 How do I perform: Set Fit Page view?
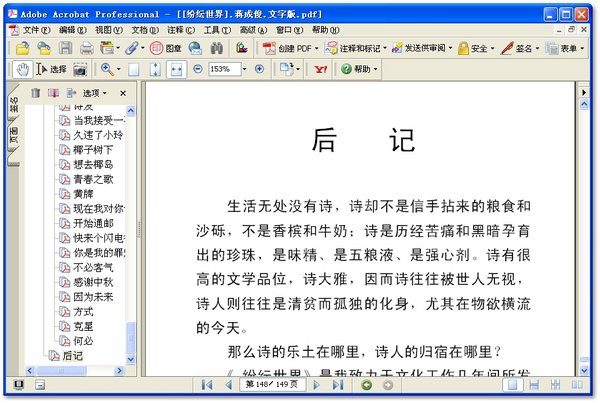155,70
